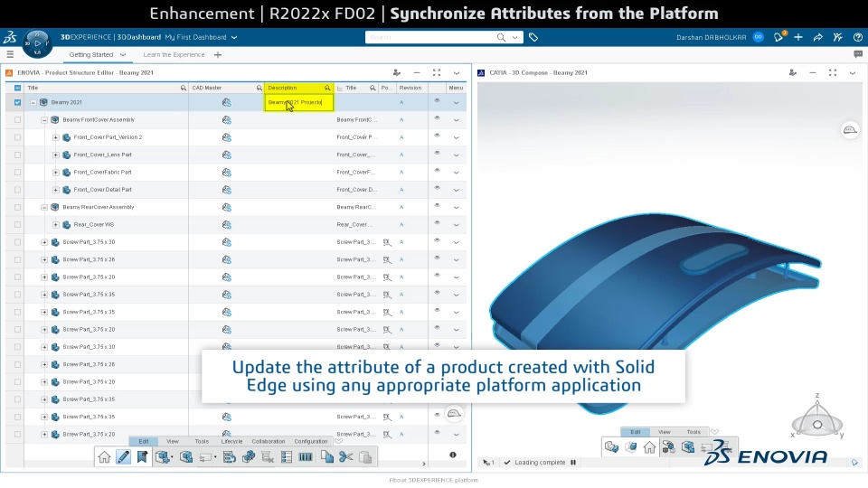Toggle eye visibility for Beamy 2021 row
Viewport: 868px width, 488px height.
coord(437,100)
